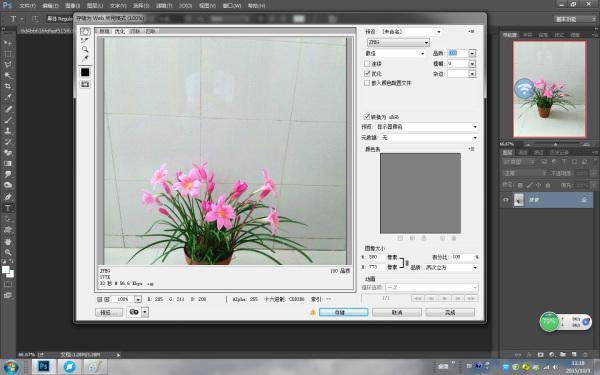Image resolution: width=600 pixels, height=375 pixels.
Task: Toggle the 嵌入颜色配置文件 checkbox
Action: point(367,83)
